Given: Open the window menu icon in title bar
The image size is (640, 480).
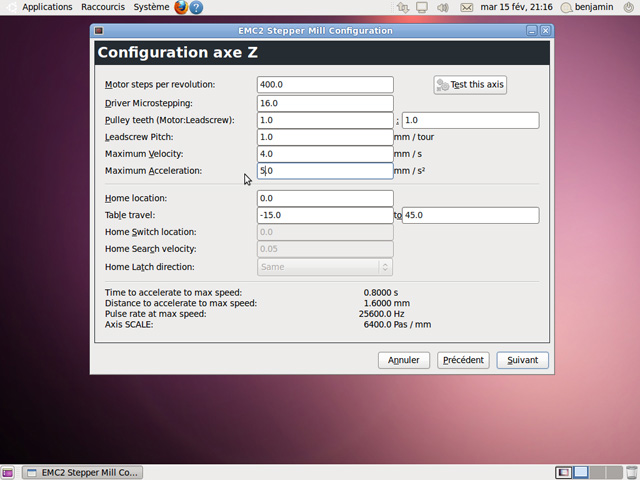Looking at the screenshot, I should pos(99,31).
